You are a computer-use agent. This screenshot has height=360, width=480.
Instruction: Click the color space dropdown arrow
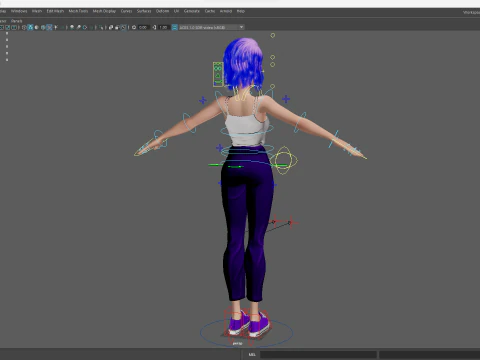241,27
